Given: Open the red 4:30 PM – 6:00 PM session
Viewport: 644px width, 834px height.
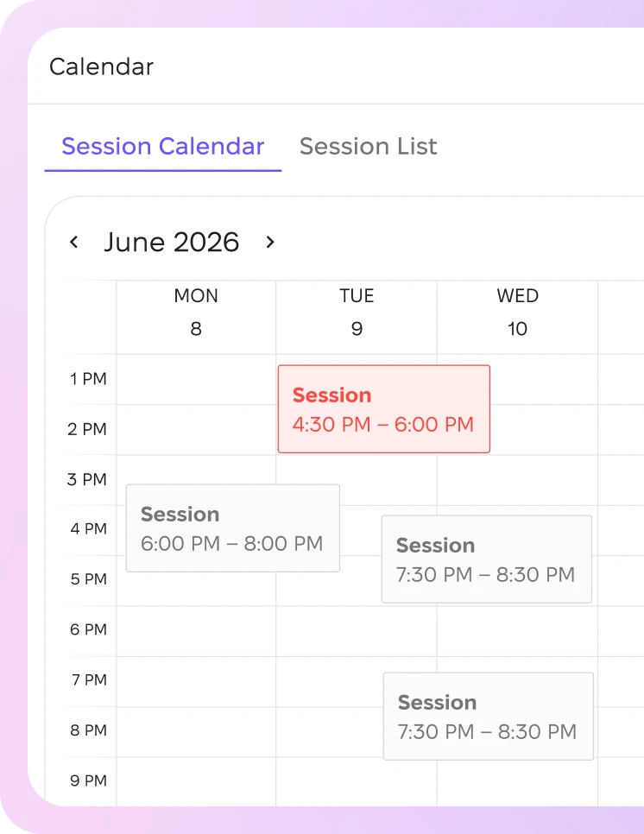Looking at the screenshot, I should (x=384, y=409).
